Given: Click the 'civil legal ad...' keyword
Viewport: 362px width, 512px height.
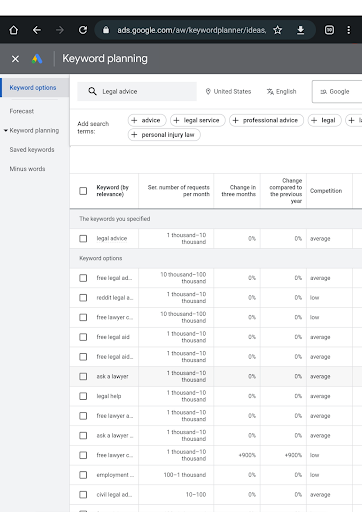Looking at the screenshot, I should tap(114, 495).
